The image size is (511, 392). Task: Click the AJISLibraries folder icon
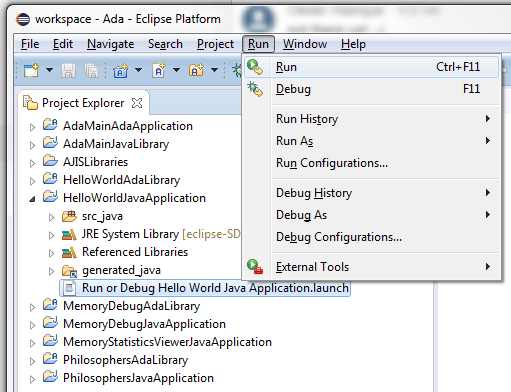(50, 161)
